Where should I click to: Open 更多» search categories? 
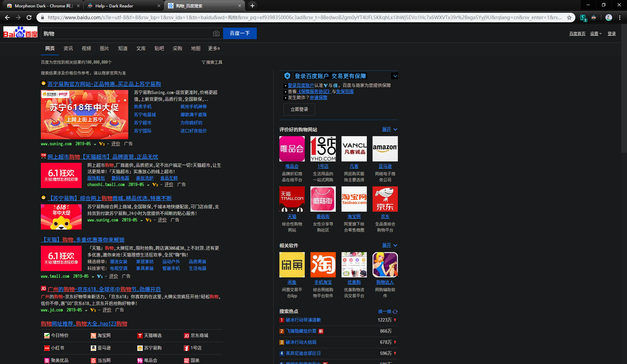coord(214,49)
